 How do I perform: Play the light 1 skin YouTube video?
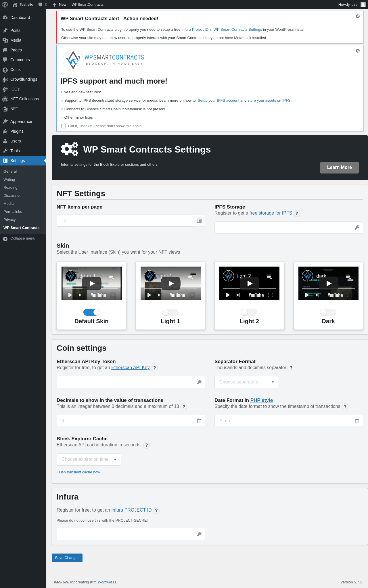(171, 284)
